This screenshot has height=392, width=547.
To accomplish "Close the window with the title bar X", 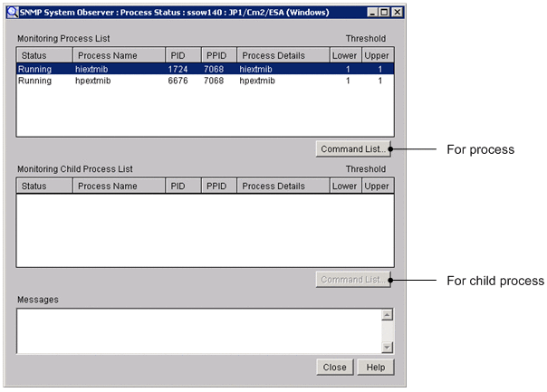I will (x=397, y=13).
